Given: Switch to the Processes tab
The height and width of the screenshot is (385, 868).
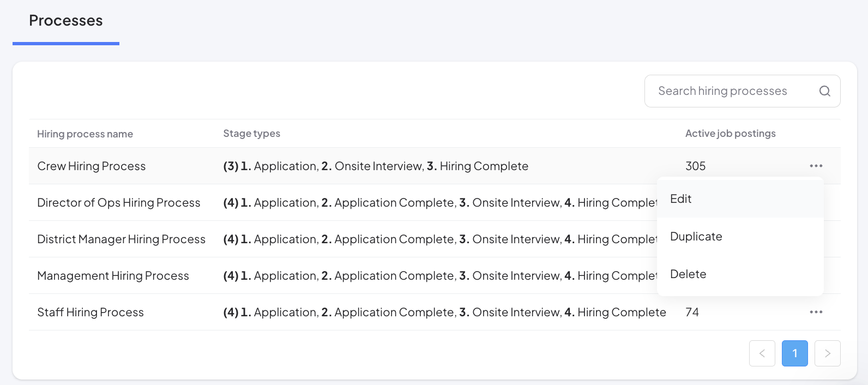Looking at the screenshot, I should click(66, 21).
